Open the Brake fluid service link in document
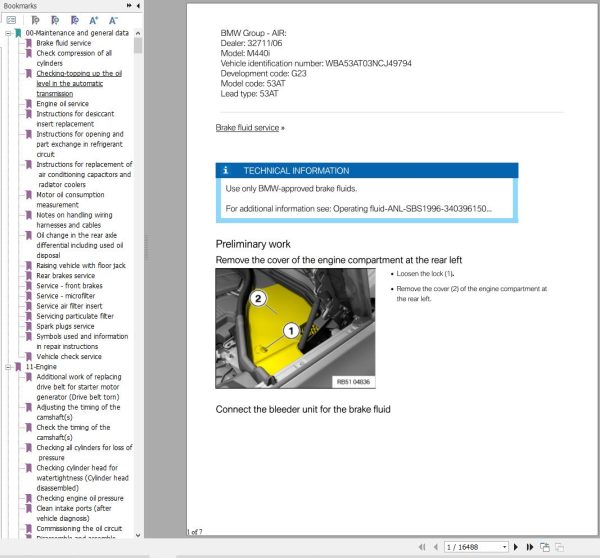The height and width of the screenshot is (558, 600). click(247, 127)
